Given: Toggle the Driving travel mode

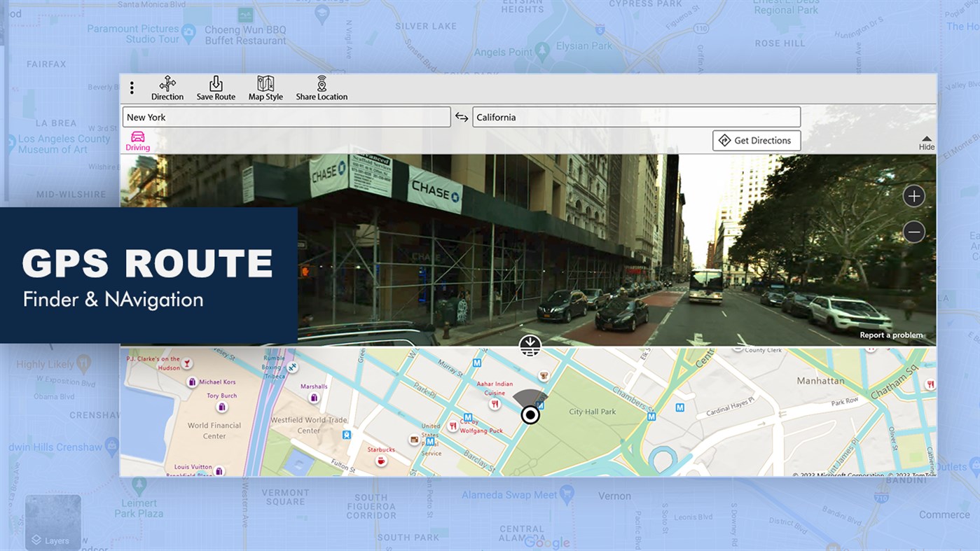Looking at the screenshot, I should pos(137,141).
